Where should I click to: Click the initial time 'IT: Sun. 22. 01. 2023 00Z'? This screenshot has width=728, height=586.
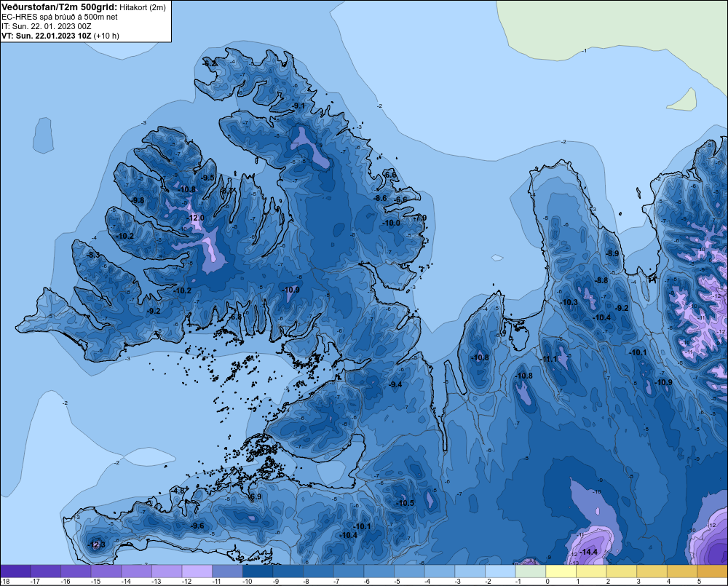(47, 26)
